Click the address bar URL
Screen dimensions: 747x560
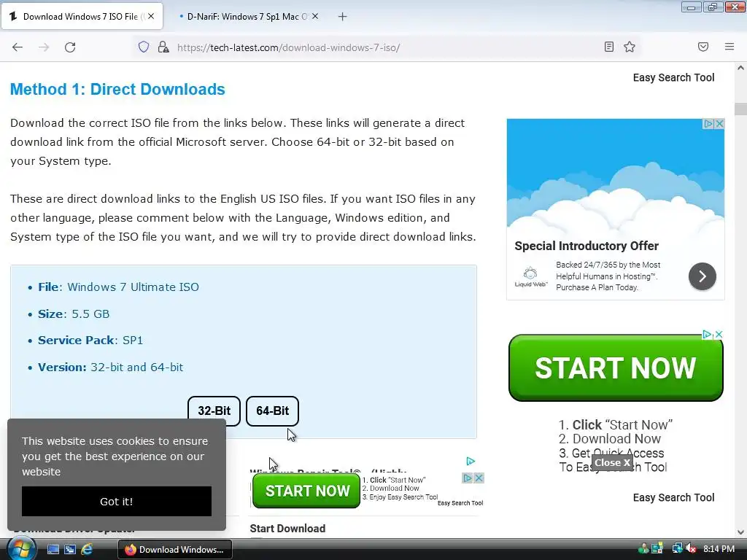(x=289, y=47)
